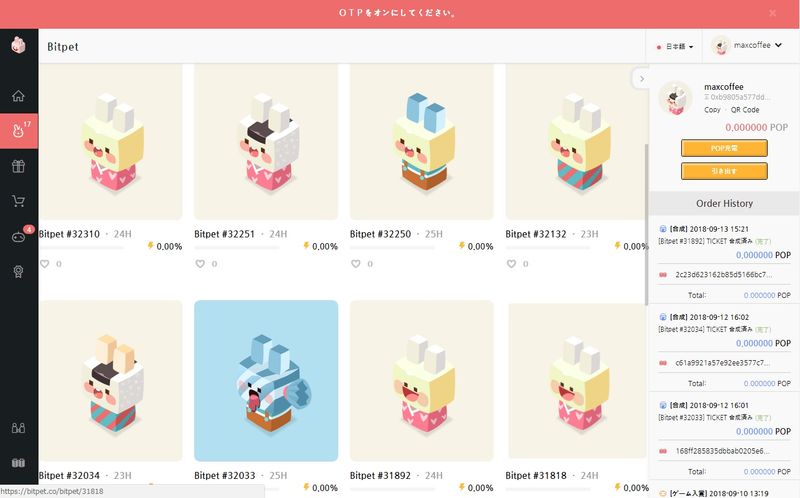Click the Bitpet logo at top left

tap(18, 45)
